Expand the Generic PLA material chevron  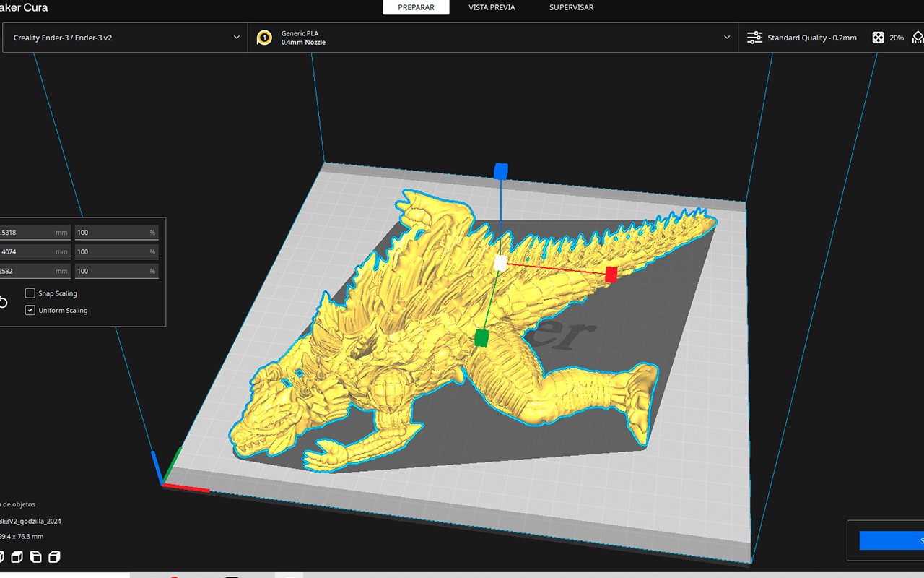[x=726, y=38]
